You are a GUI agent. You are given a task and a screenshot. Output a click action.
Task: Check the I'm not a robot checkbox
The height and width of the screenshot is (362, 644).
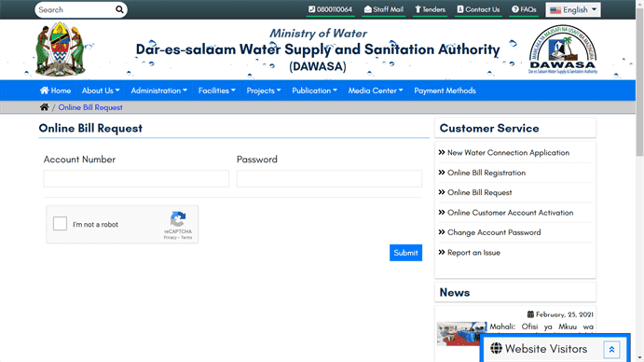point(60,224)
